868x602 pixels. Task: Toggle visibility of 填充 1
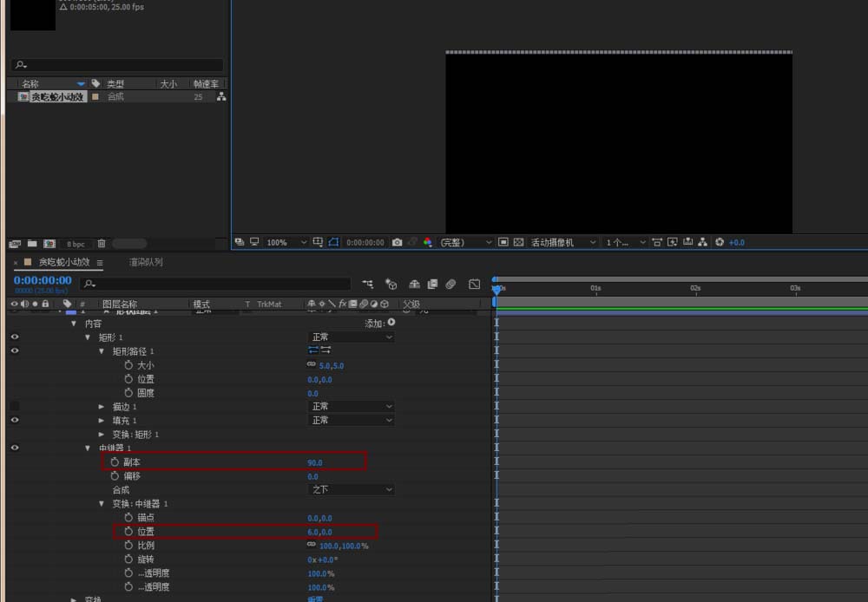click(15, 420)
